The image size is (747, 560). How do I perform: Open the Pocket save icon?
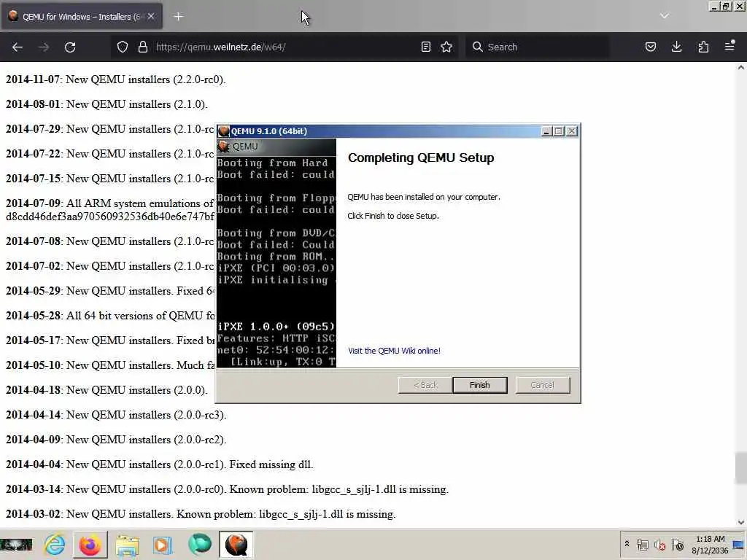point(651,47)
